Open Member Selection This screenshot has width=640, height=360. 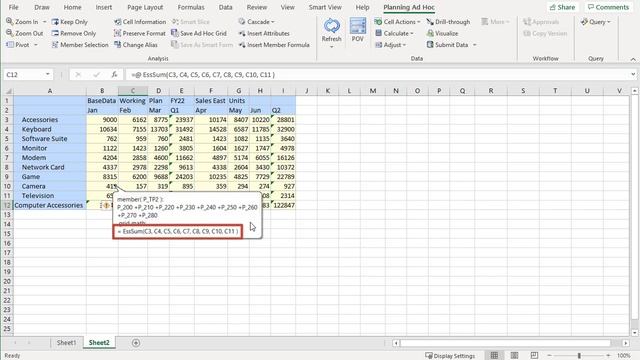pos(80,44)
